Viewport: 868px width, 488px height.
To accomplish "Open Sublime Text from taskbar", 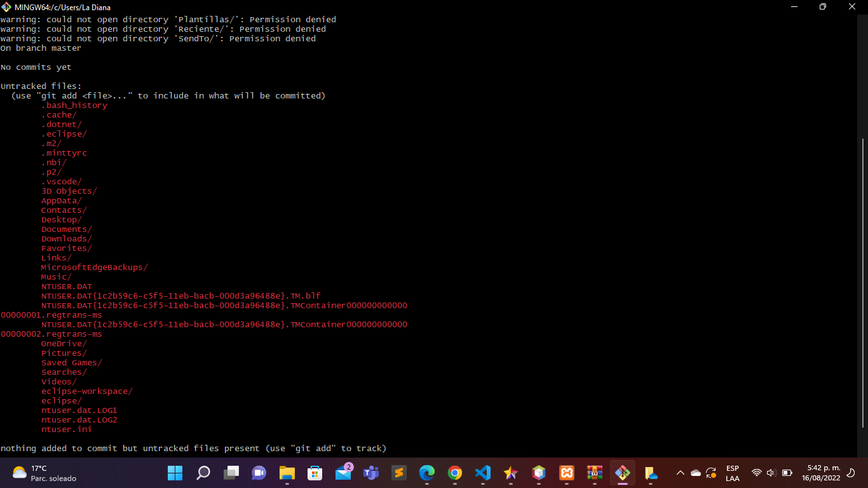I will (399, 473).
